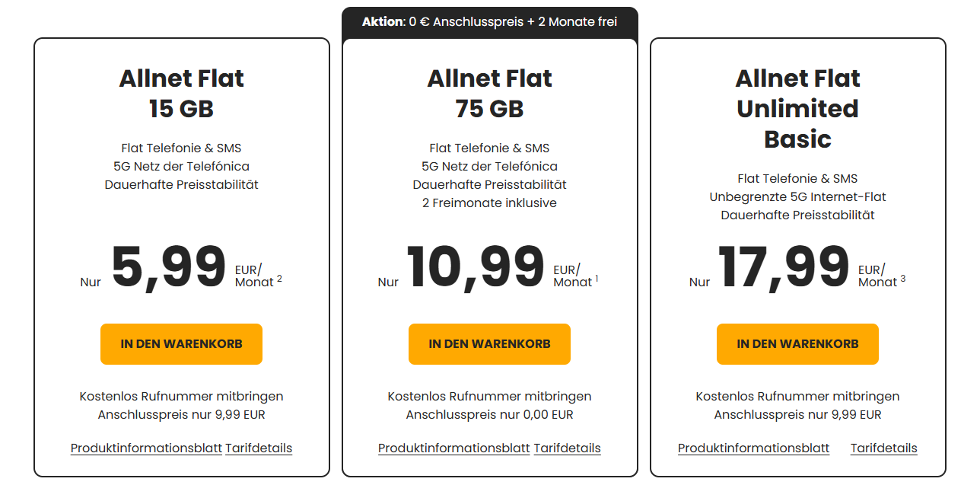Click footnote 3 beside the 17,99 price
The width and height of the screenshot is (980, 485).
tap(902, 279)
